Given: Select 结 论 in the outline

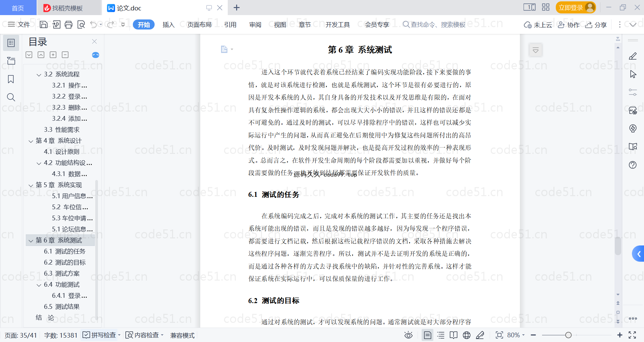Looking at the screenshot, I should 45,318.
